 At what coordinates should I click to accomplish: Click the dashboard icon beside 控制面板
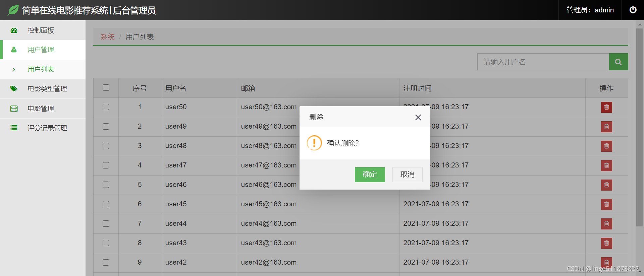tap(14, 30)
